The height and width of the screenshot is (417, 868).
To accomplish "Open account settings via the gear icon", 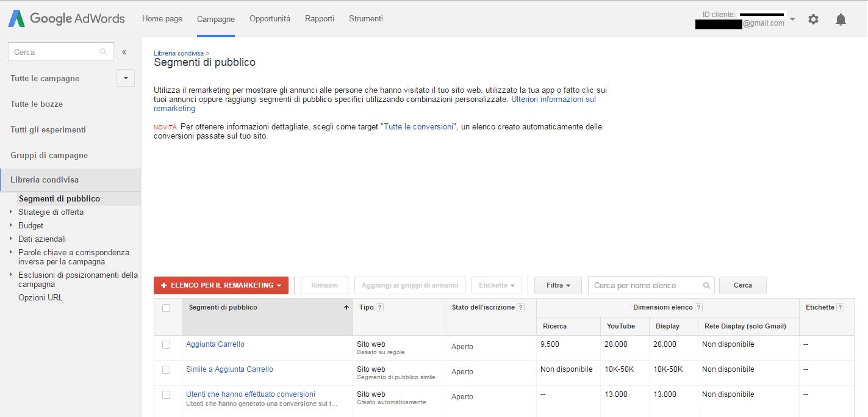I will click(x=814, y=19).
